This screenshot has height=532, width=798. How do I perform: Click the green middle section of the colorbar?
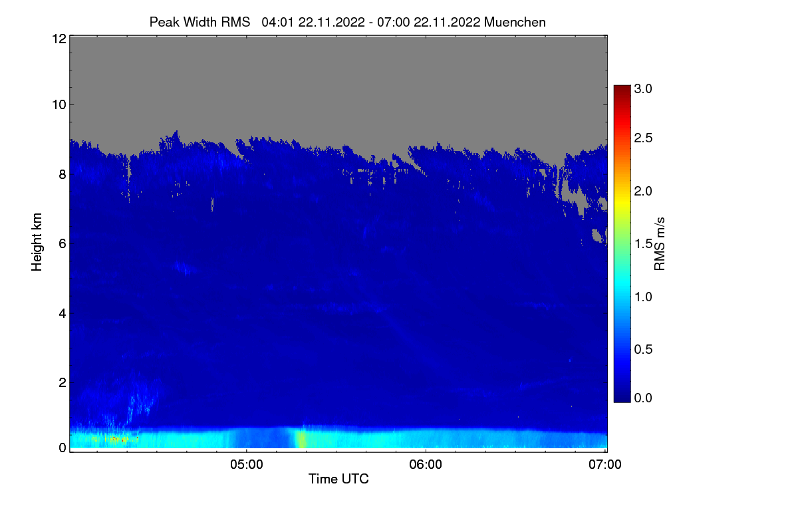pyautogui.click(x=622, y=243)
